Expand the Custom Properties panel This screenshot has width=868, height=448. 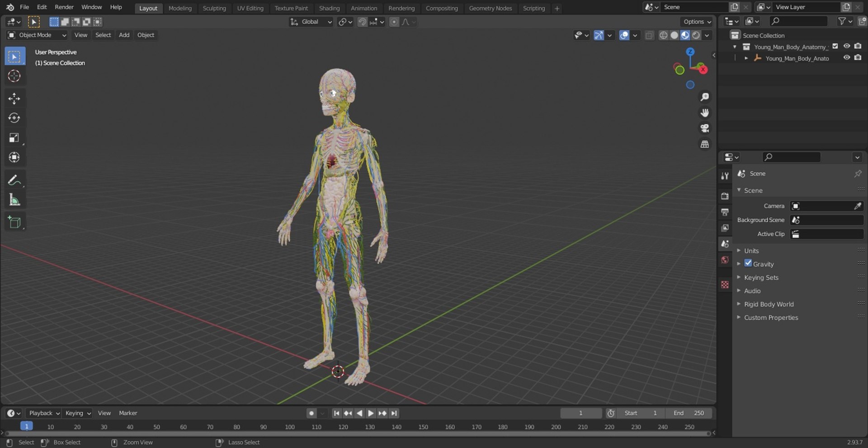771,318
